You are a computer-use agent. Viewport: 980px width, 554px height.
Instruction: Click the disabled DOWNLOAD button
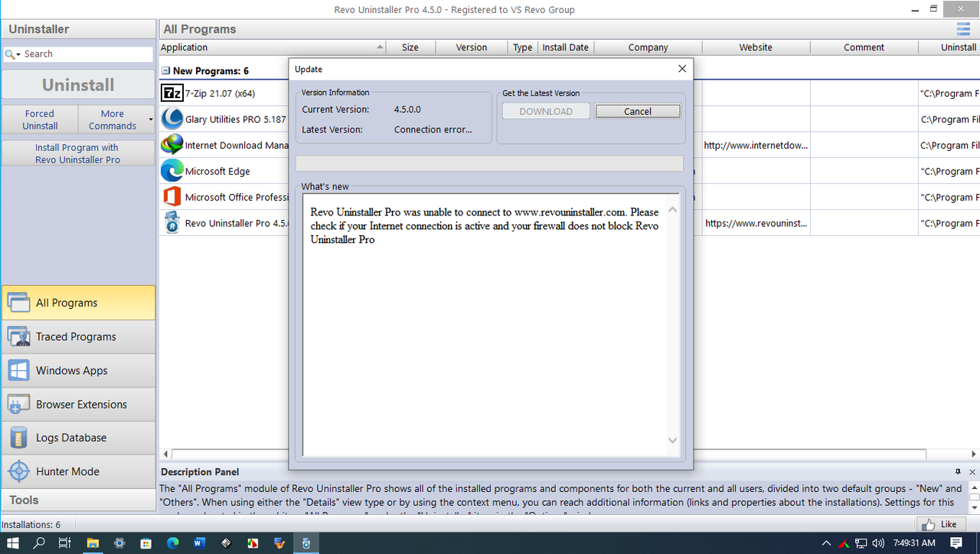pyautogui.click(x=546, y=111)
